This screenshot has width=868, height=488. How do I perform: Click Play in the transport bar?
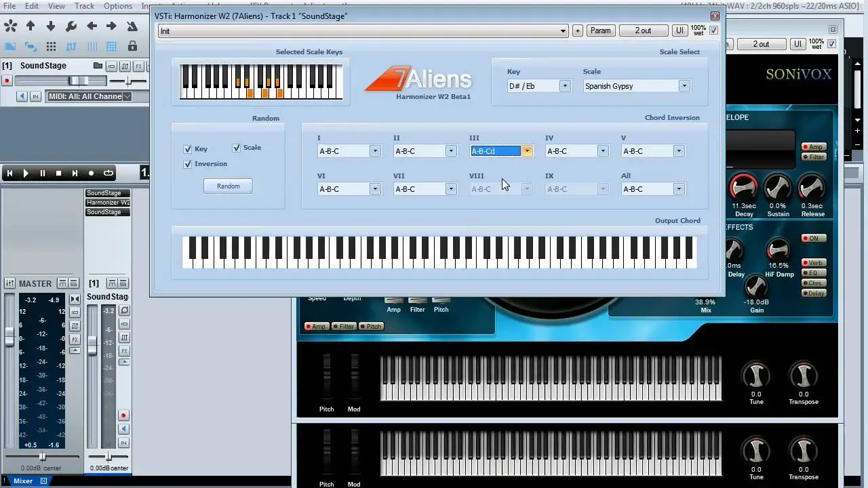coord(26,173)
